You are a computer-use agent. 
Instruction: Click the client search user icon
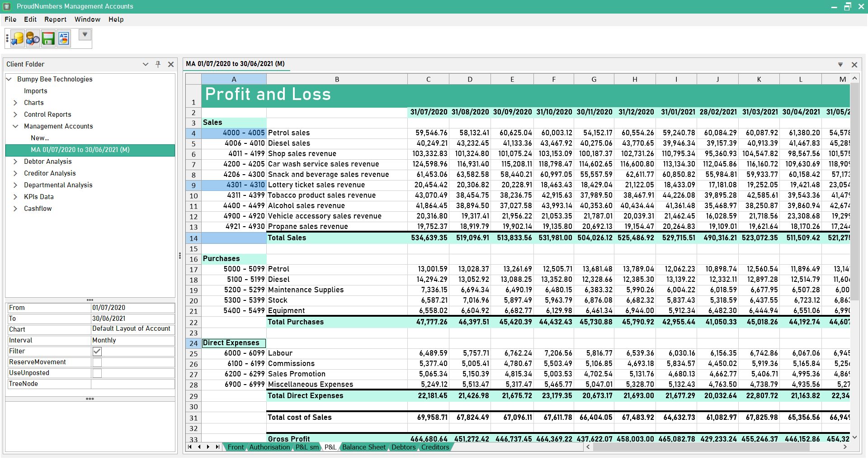pos(33,38)
